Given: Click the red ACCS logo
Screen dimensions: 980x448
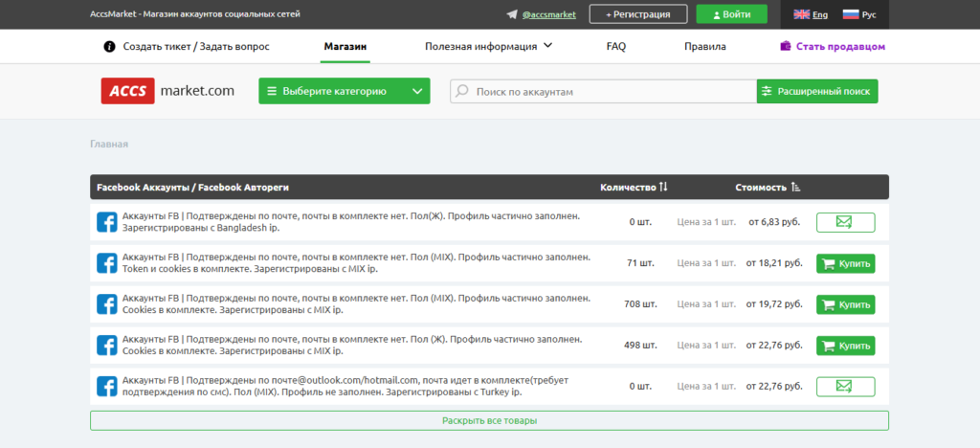Looking at the screenshot, I should (x=127, y=91).
